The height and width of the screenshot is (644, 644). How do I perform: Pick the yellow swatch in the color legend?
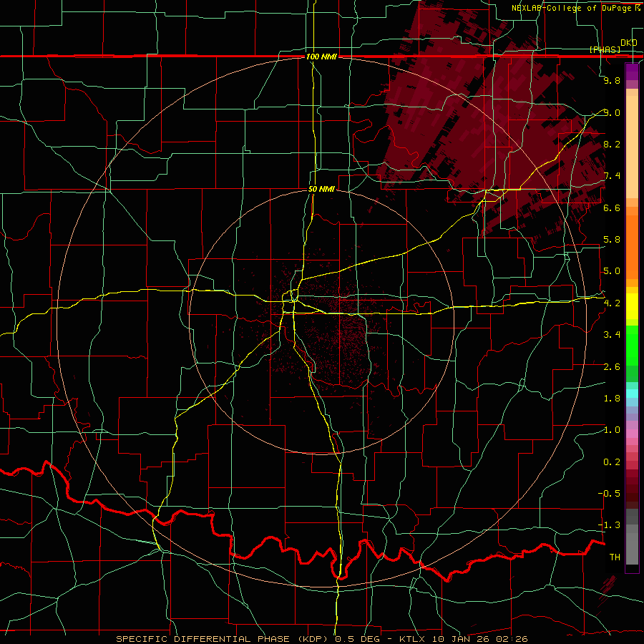tap(632, 306)
